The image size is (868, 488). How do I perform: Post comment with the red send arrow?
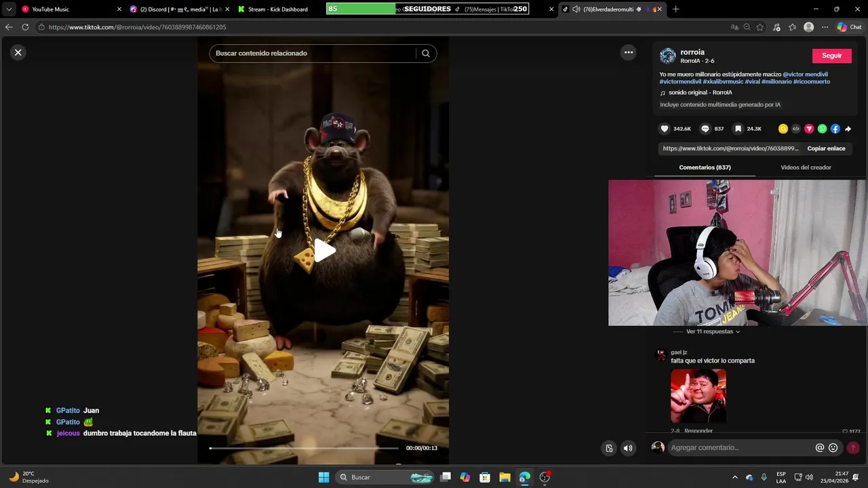click(853, 447)
